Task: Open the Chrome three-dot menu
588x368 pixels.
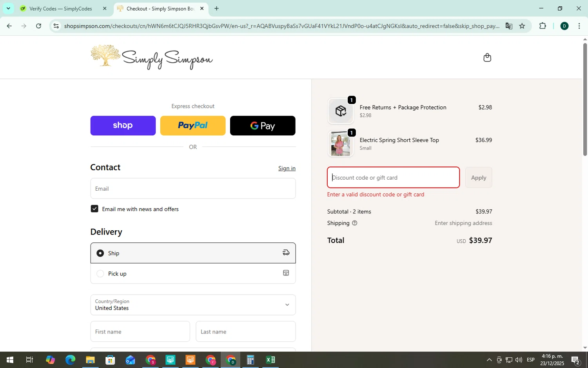Action: click(579, 26)
